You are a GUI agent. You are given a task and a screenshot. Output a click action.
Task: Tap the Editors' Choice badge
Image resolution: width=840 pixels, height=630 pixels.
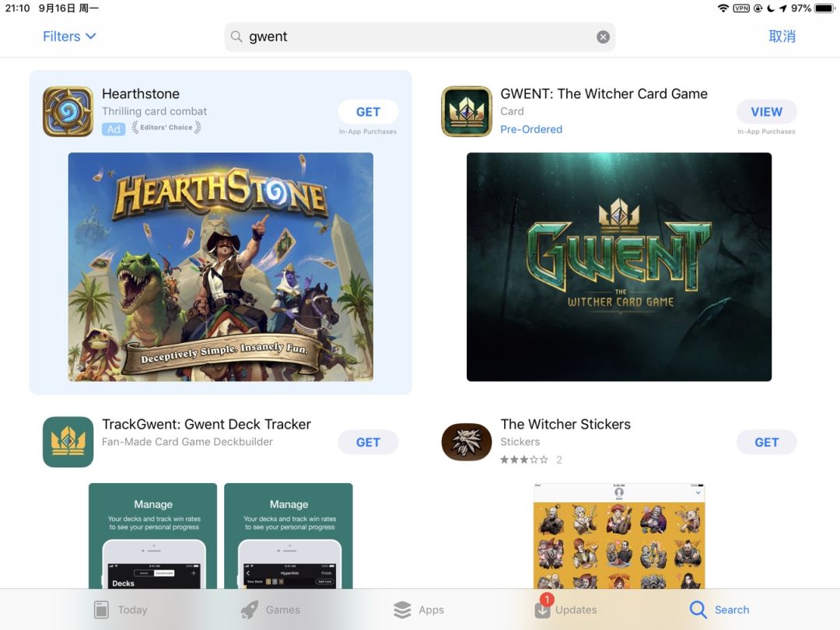point(166,128)
